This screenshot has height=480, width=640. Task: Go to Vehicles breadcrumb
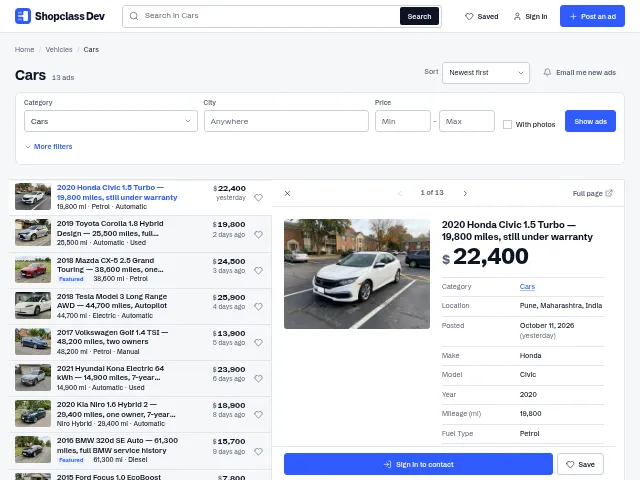coord(59,49)
